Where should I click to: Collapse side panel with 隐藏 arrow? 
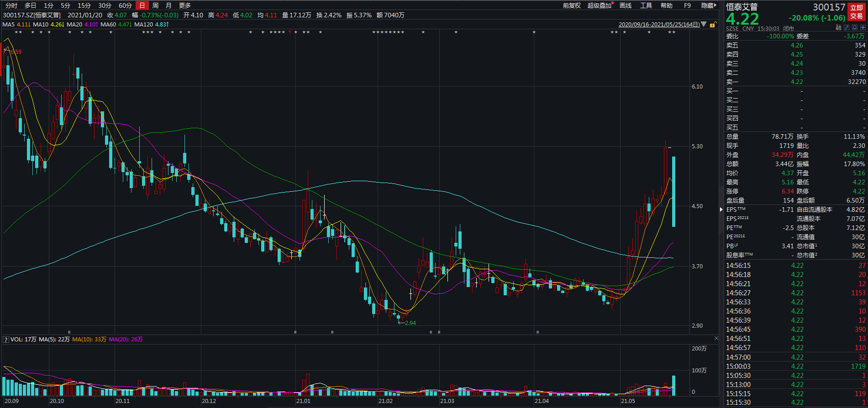point(709,5)
